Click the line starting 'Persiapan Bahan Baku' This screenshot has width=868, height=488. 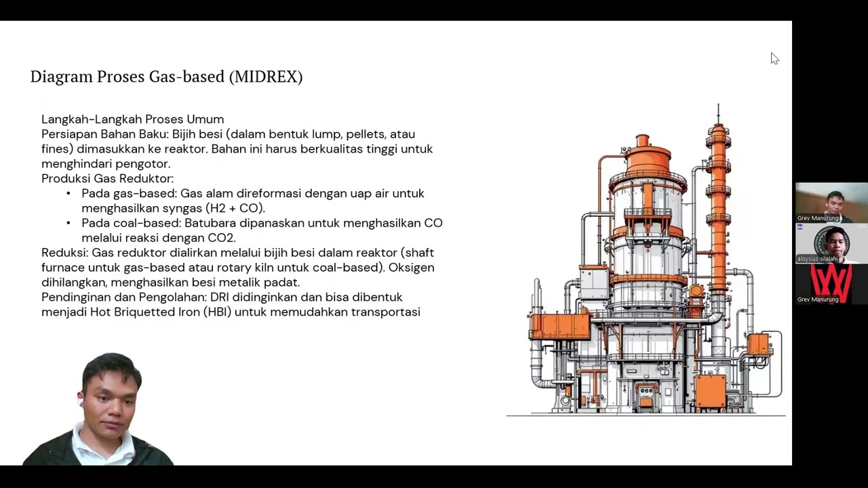[x=228, y=134]
